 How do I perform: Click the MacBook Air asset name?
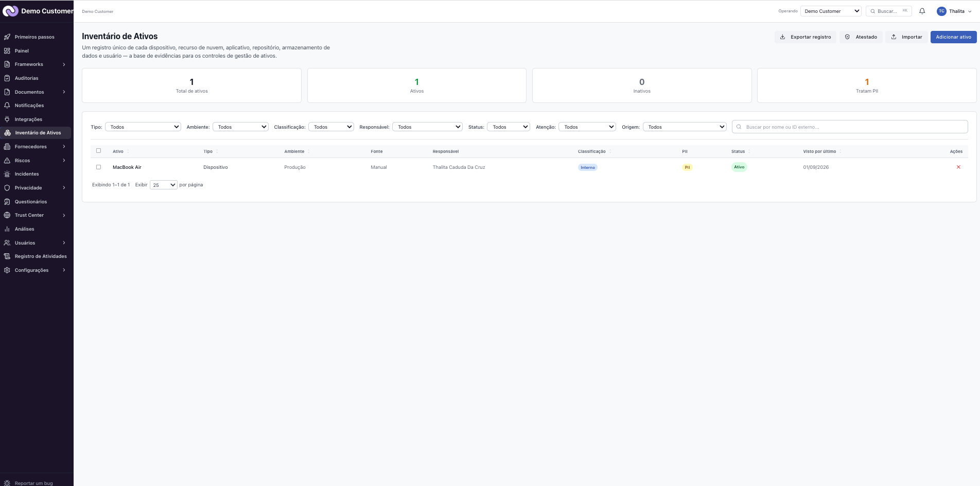[x=127, y=167]
